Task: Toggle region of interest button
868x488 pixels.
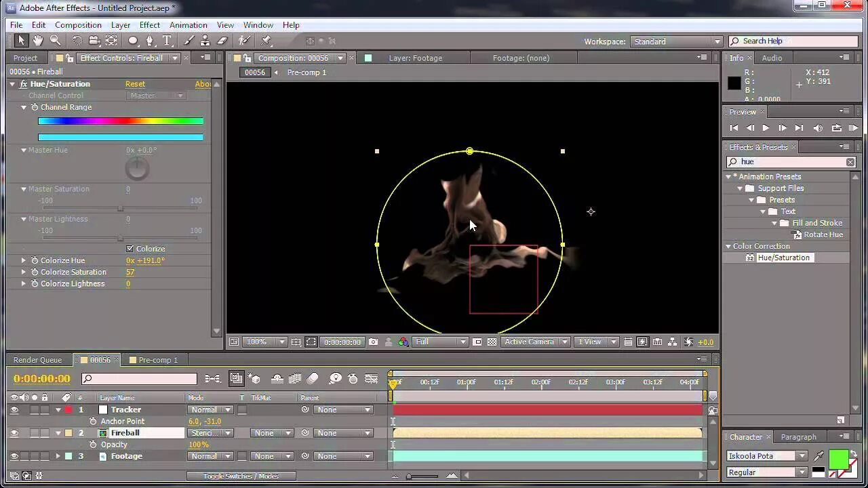Action: pyautogui.click(x=477, y=342)
